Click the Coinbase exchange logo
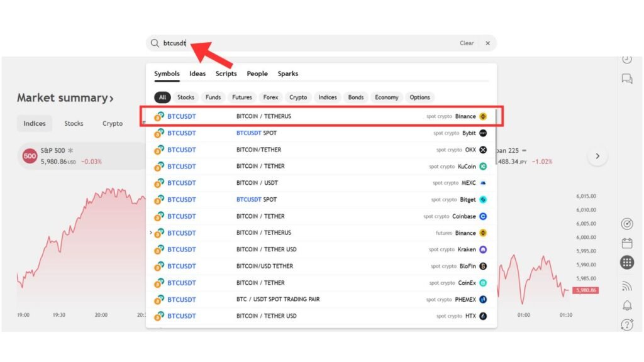This screenshot has height=362, width=644. (x=483, y=216)
